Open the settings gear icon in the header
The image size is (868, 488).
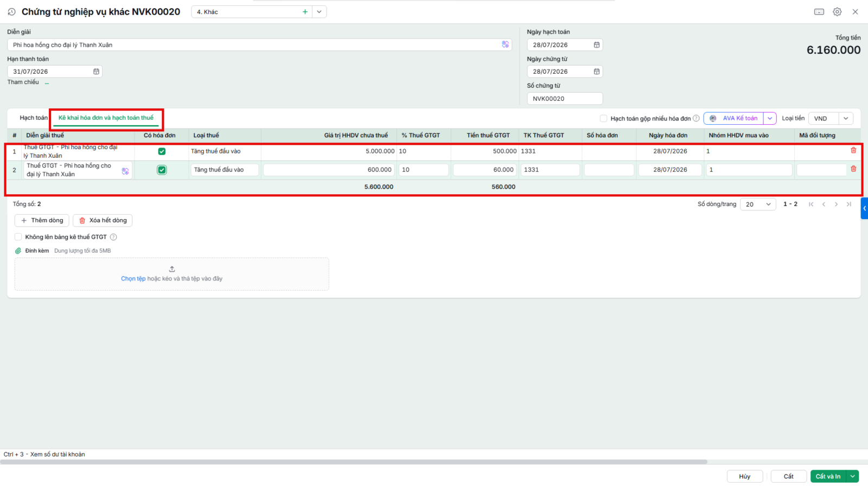pos(837,12)
